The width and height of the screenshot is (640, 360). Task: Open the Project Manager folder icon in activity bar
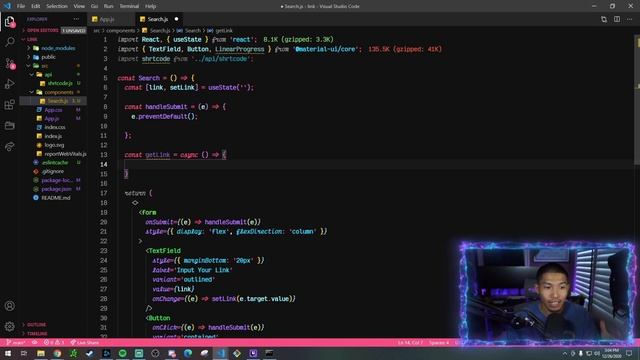[10, 125]
